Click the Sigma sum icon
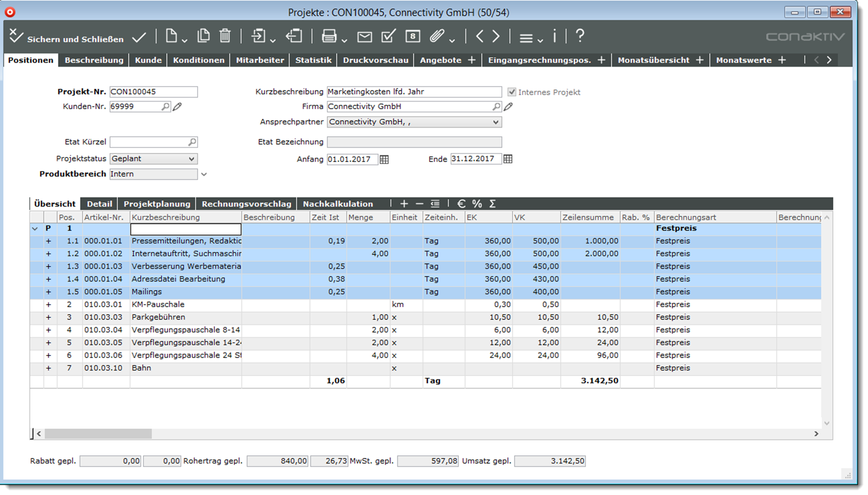 [492, 204]
